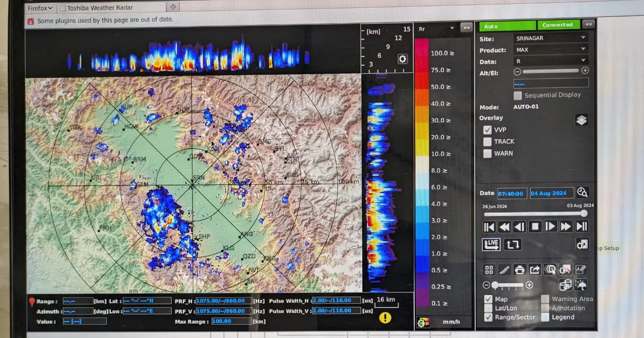
Task: Open the multi-window grid layout icon
Action: pos(489,270)
